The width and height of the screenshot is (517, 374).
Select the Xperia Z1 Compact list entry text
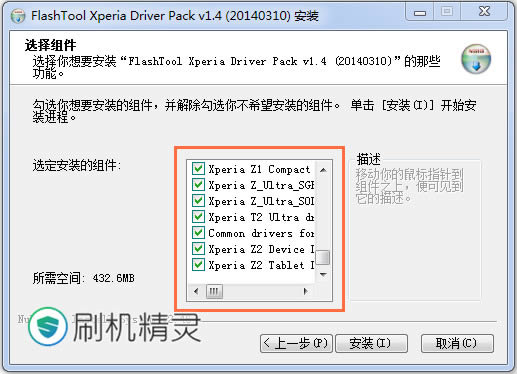click(x=259, y=169)
